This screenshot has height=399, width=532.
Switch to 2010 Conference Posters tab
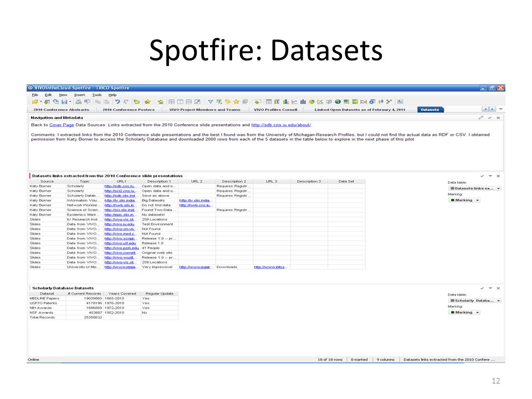point(129,110)
